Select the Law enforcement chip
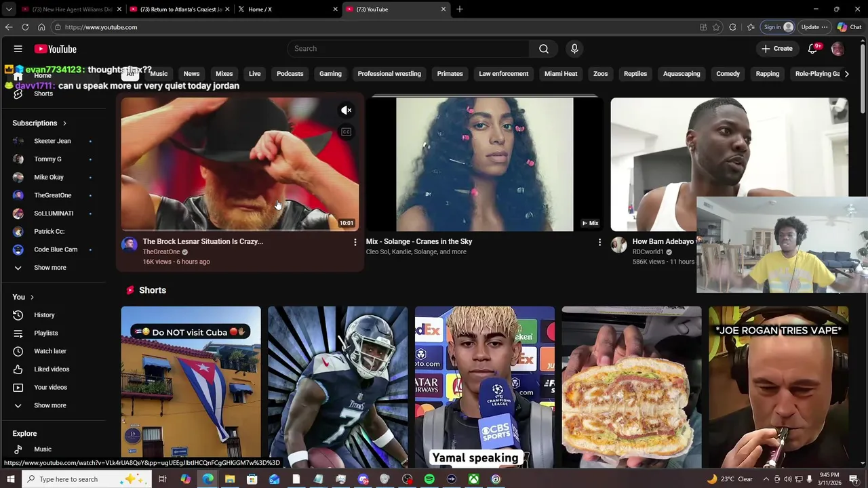The height and width of the screenshot is (488, 868). click(x=503, y=74)
